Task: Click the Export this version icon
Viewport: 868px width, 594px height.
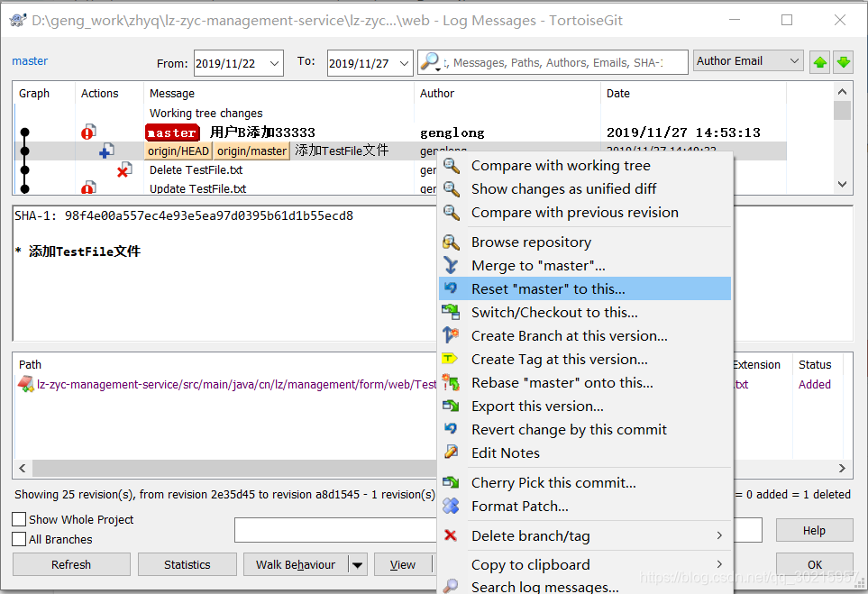Action: click(452, 406)
